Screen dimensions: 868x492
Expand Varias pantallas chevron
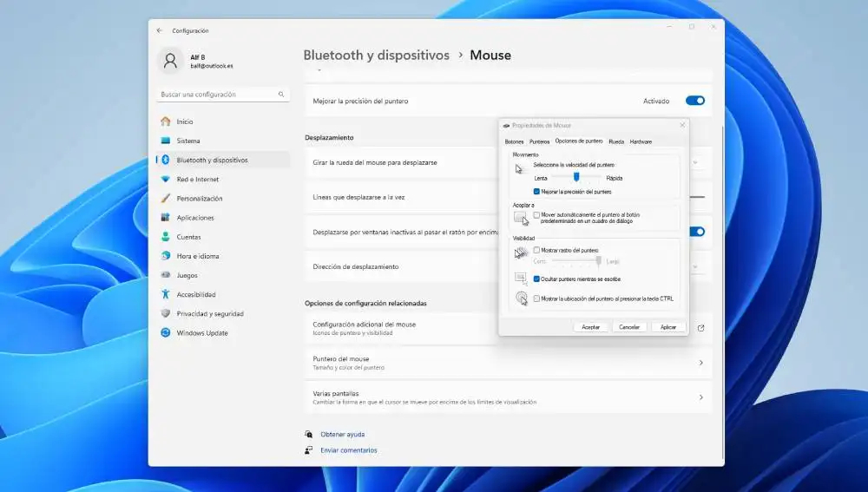pyautogui.click(x=700, y=397)
